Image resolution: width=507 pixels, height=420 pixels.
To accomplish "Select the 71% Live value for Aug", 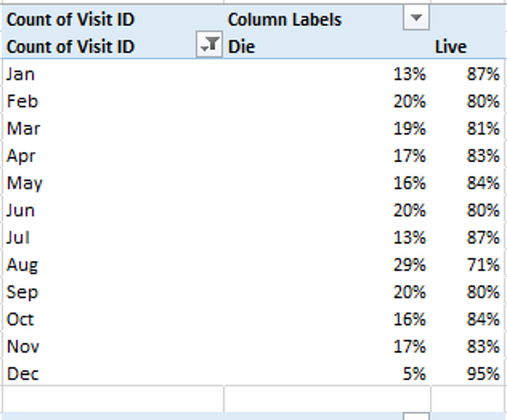I will [x=484, y=265].
